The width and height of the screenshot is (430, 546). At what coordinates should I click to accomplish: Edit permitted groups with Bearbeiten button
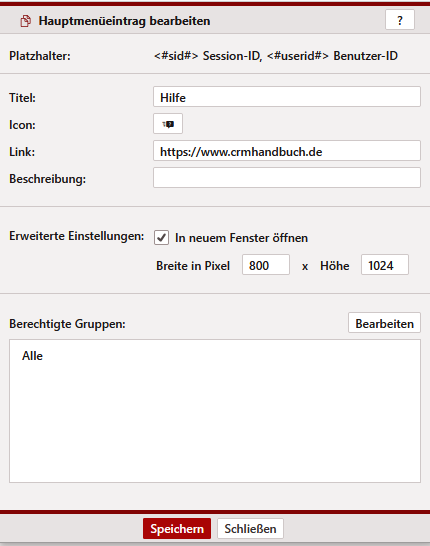(x=384, y=323)
